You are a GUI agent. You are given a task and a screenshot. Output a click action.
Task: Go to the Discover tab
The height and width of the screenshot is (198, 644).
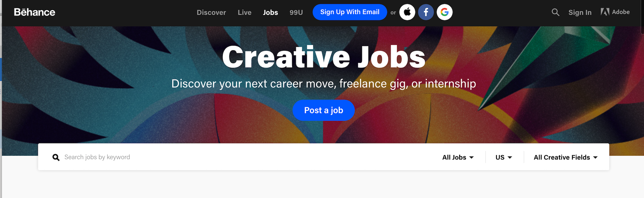[211, 13]
